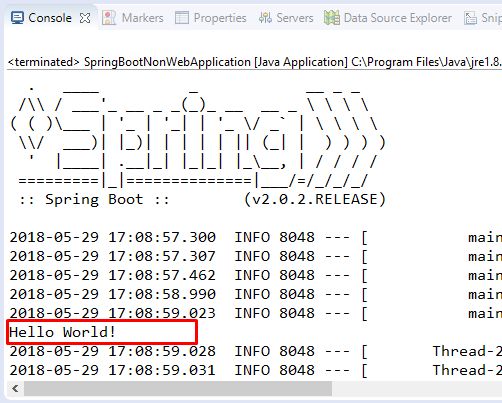Click the horizontal scrollbar thumb
Screen dimensions: 502x403
pyautogui.click(x=178, y=389)
